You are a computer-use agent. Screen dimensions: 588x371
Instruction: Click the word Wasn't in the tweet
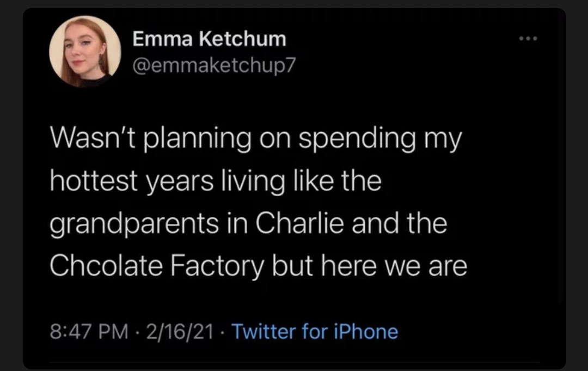point(93,138)
